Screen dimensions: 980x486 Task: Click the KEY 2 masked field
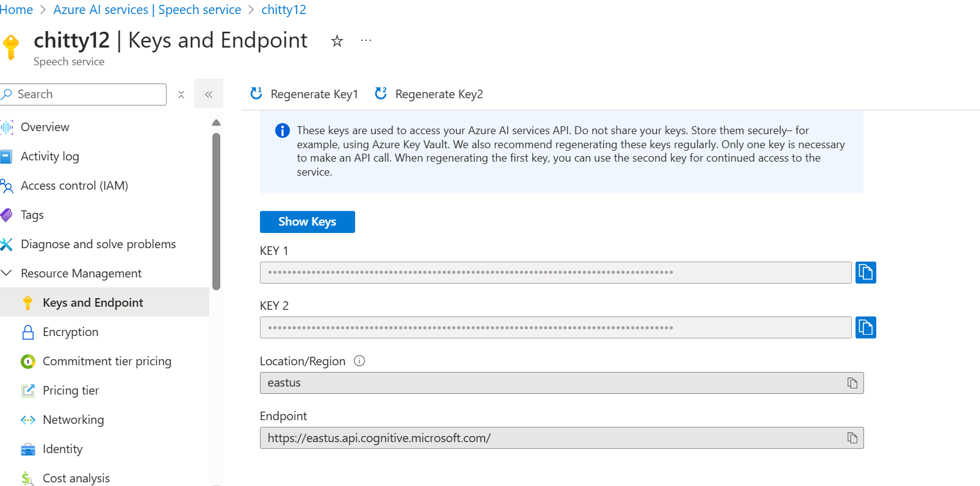556,327
